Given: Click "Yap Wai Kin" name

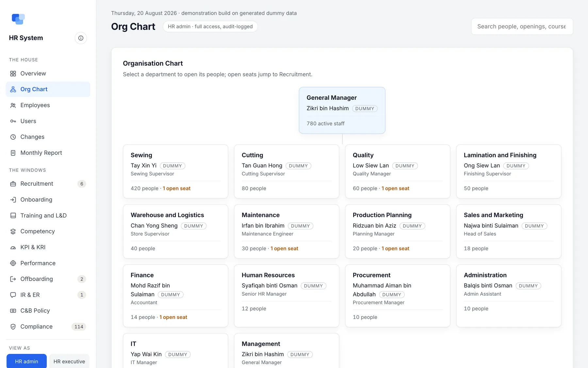Looking at the screenshot, I should [x=146, y=354].
